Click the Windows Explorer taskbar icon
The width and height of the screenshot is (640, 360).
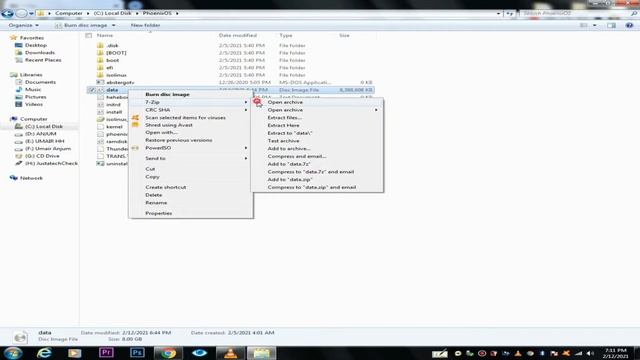(262, 353)
